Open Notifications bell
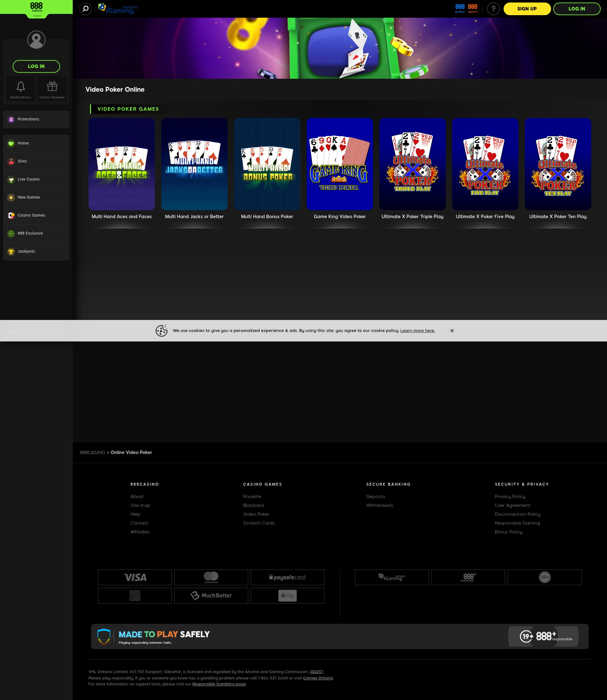607x700 pixels. [x=21, y=89]
